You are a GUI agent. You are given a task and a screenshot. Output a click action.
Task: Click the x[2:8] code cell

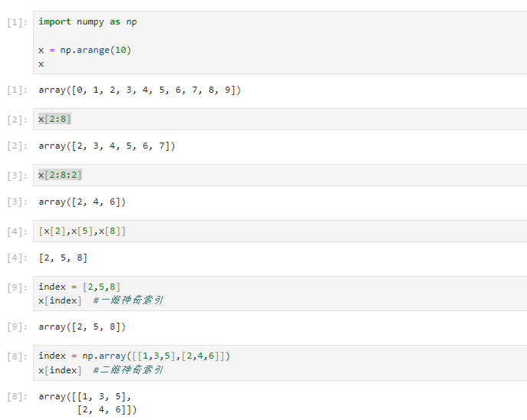pyautogui.click(x=280, y=120)
